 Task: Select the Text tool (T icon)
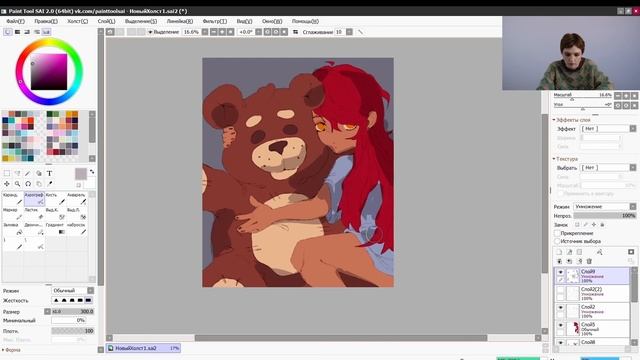click(49, 173)
